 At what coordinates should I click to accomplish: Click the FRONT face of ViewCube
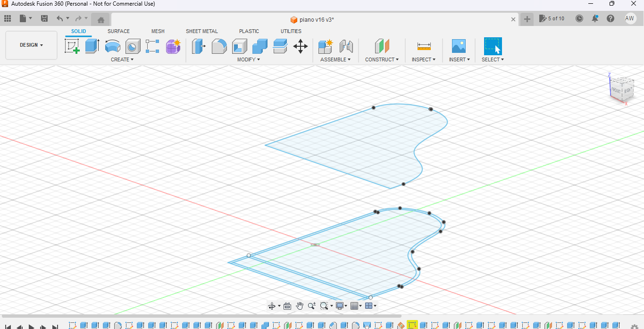pos(616,90)
